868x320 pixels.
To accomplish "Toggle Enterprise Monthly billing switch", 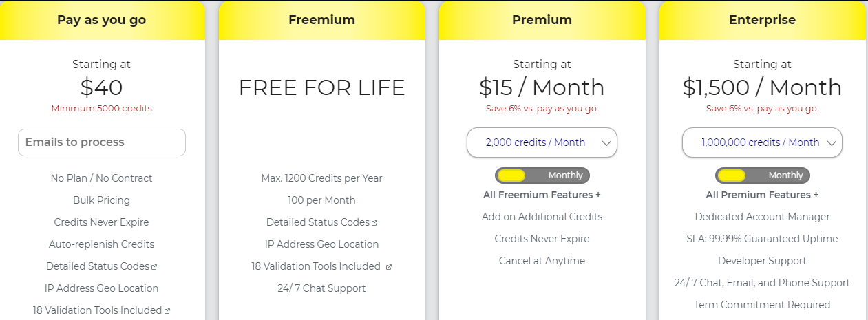I will (x=763, y=175).
